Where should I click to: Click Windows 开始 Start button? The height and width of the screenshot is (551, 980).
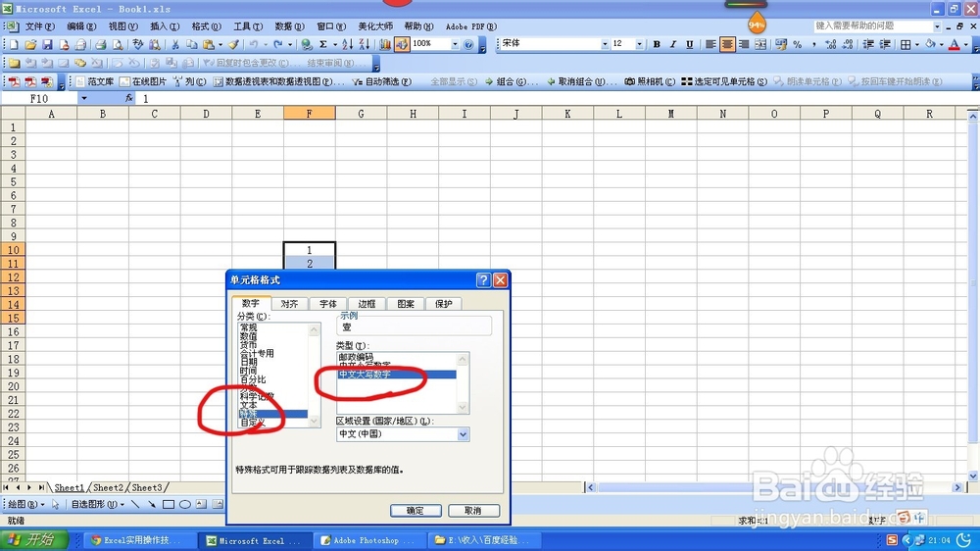(x=33, y=540)
